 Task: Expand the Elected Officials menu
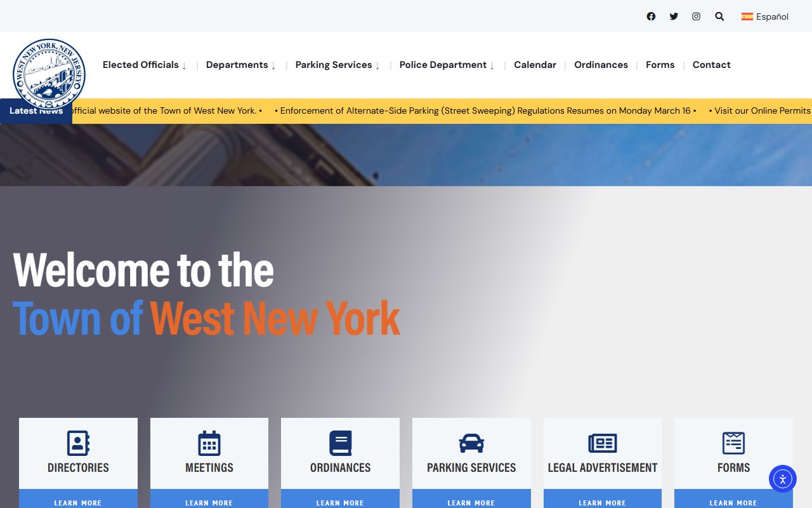[145, 65]
